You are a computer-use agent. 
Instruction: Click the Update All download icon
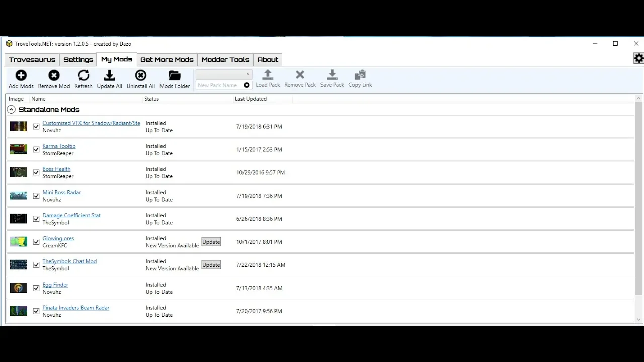[109, 75]
